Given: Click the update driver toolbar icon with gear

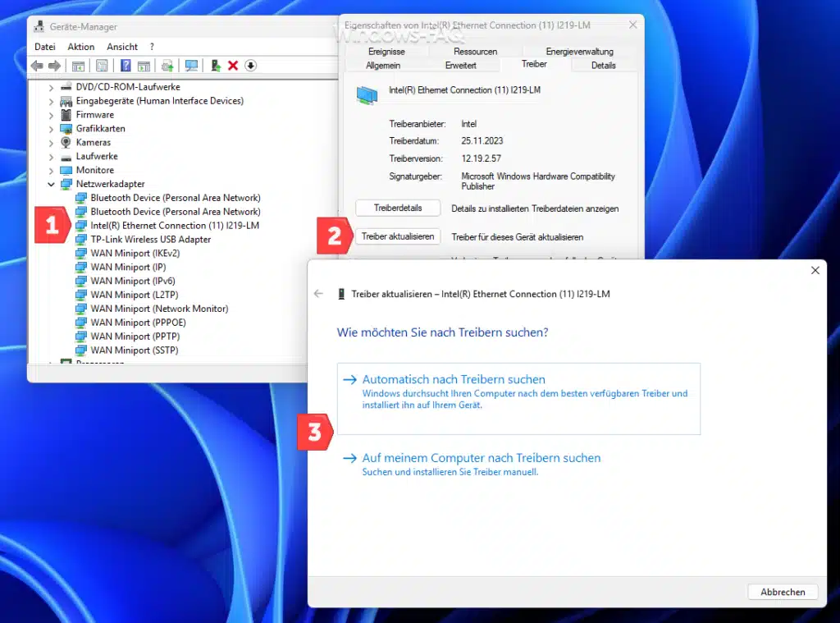Looking at the screenshot, I should click(167, 66).
